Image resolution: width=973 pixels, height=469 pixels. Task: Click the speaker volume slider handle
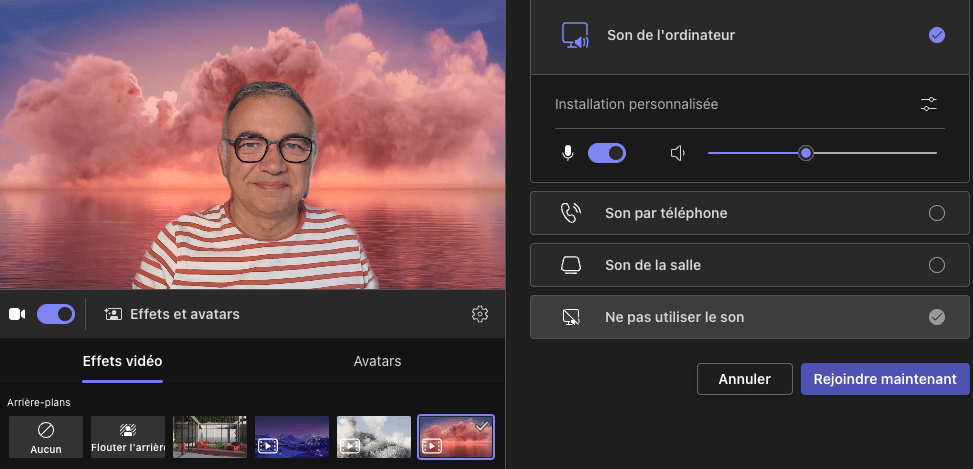click(806, 153)
